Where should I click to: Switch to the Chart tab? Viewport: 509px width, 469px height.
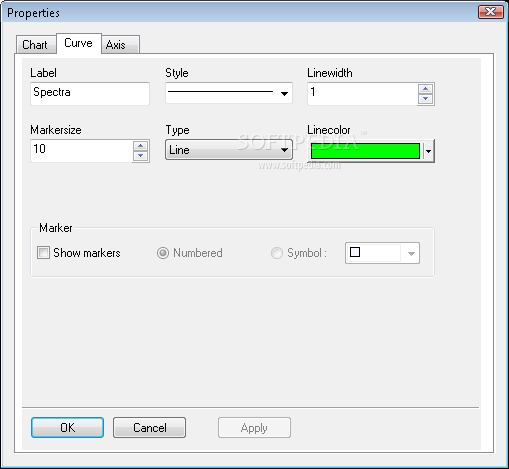(36, 44)
